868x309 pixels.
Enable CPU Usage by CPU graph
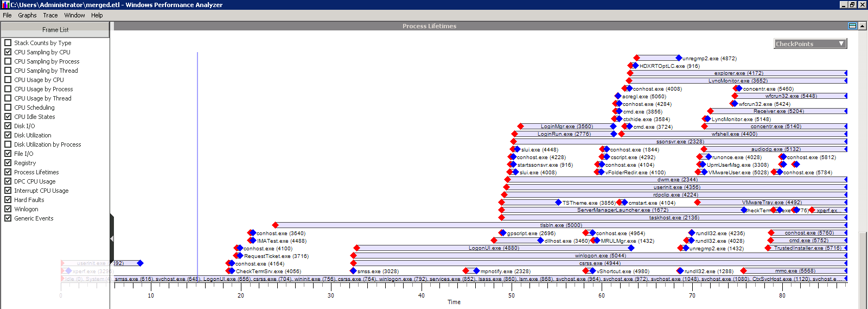(x=8, y=79)
